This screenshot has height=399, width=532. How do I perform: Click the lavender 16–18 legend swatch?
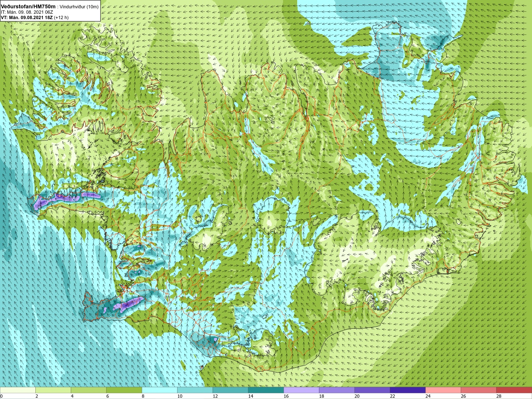point(301,390)
